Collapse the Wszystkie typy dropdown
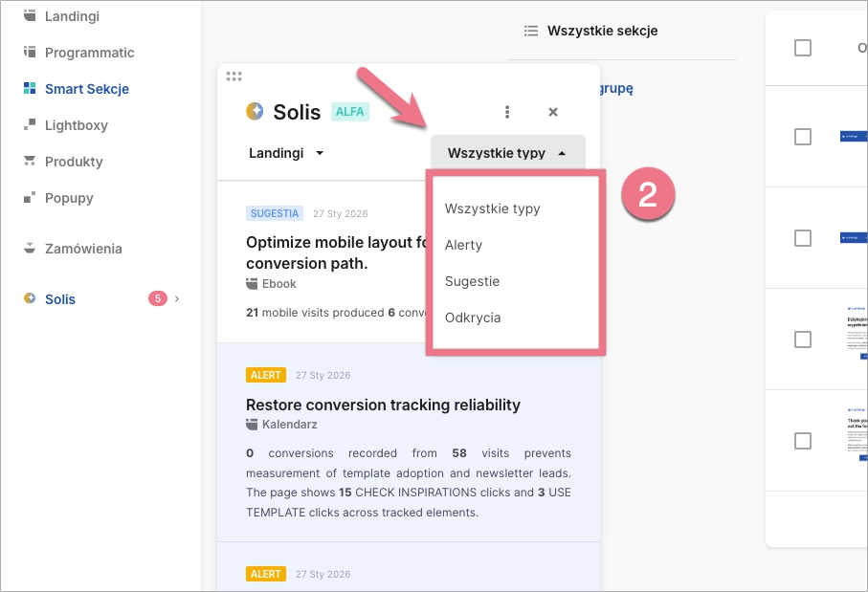 pyautogui.click(x=507, y=153)
